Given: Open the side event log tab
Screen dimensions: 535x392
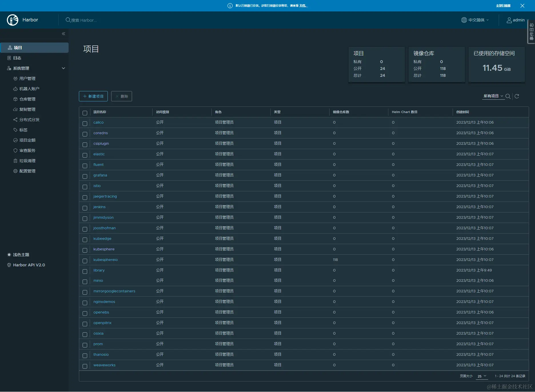Looking at the screenshot, I should click(531, 31).
